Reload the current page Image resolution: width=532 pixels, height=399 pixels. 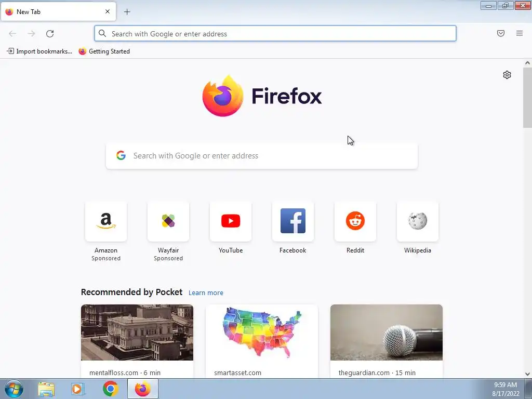point(50,34)
